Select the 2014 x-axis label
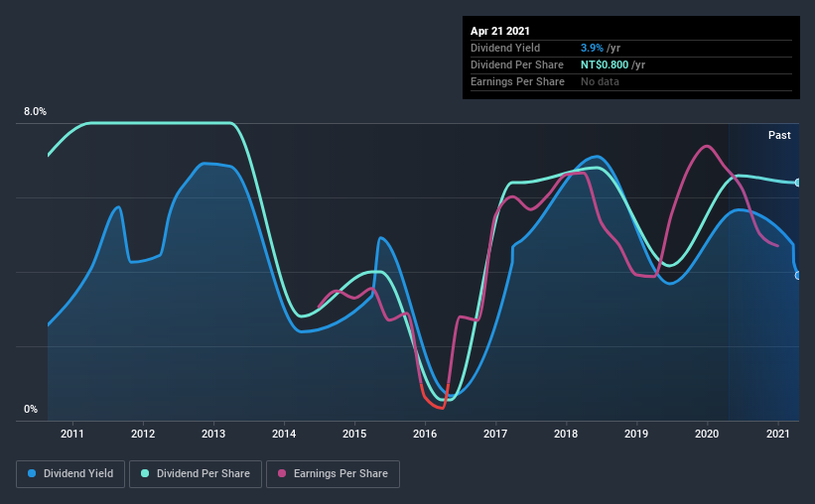This screenshot has height=504, width=815. 284,434
